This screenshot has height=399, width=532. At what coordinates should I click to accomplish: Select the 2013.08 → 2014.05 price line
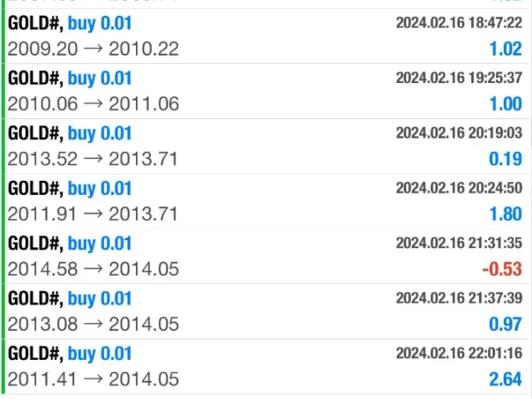pyautogui.click(x=93, y=324)
